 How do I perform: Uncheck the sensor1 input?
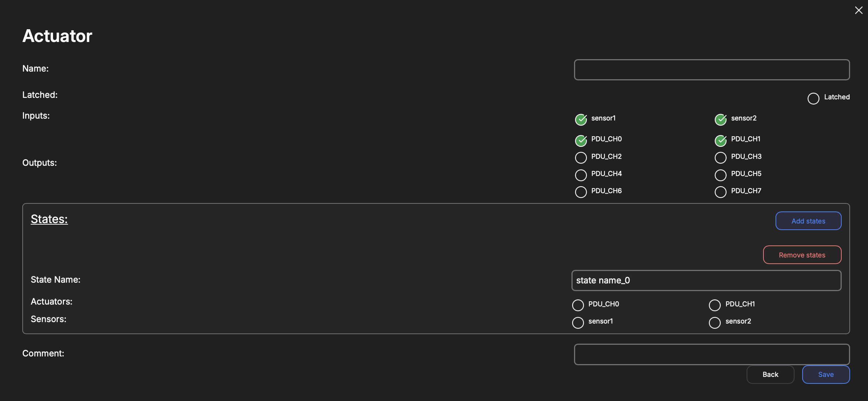pyautogui.click(x=581, y=119)
